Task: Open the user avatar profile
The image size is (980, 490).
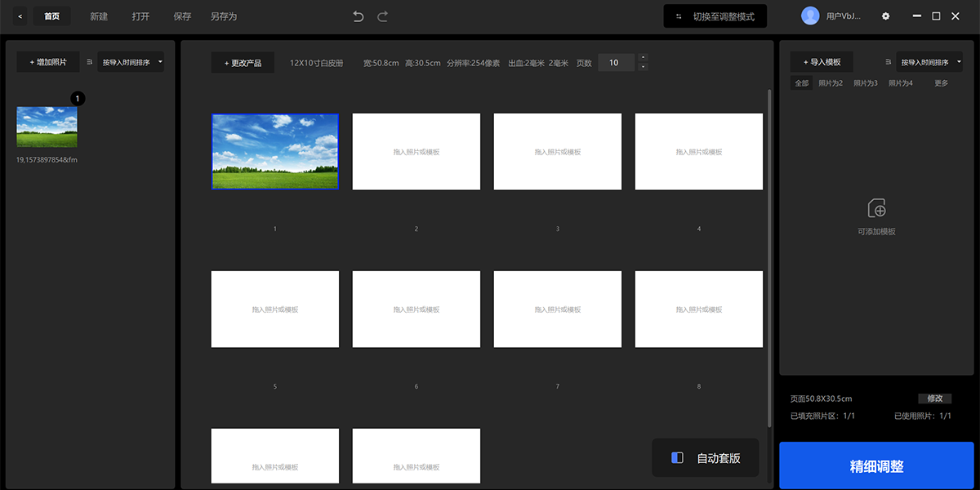Action: (810, 16)
